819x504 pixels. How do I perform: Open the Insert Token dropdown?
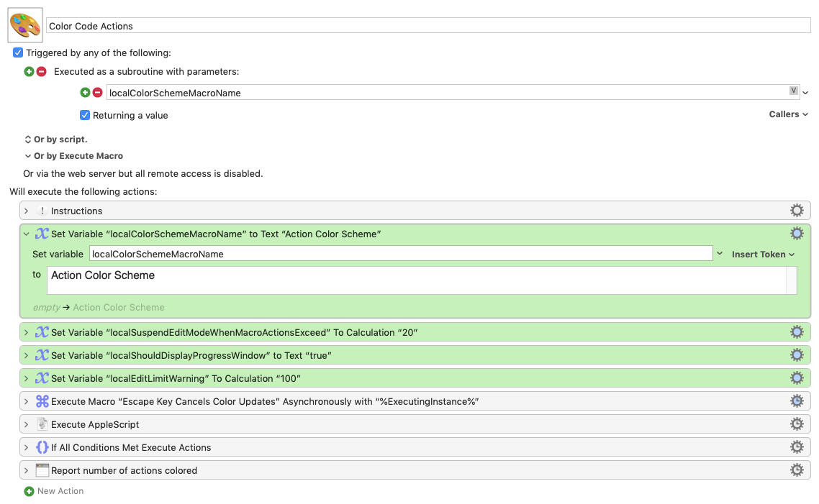pos(763,254)
